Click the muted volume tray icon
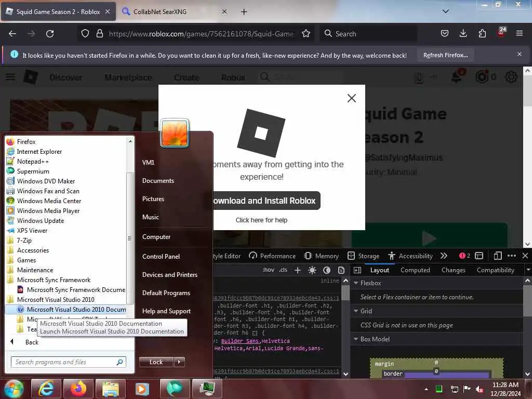 479,389
